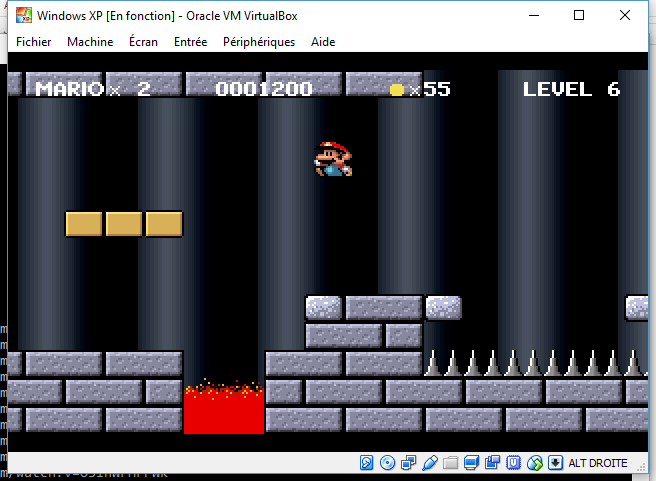Click the network adapters status icon
The image size is (656, 481).
[x=408, y=463]
